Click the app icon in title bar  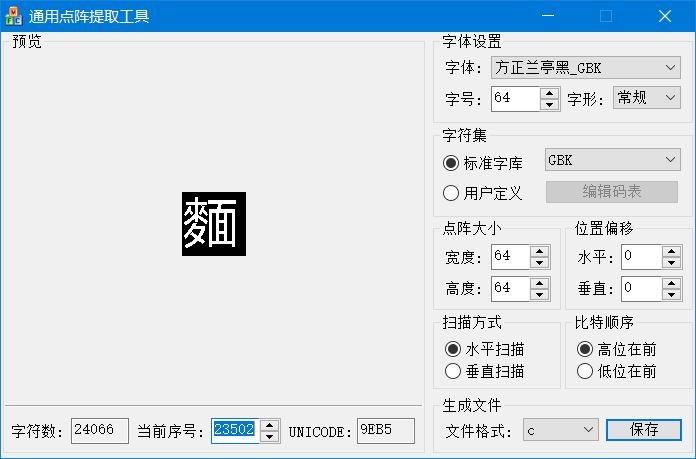13,16
